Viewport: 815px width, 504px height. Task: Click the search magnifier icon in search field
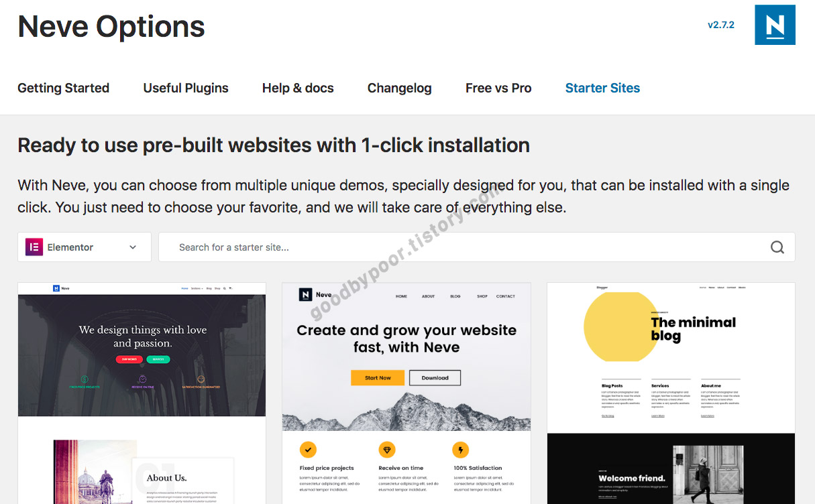point(777,247)
